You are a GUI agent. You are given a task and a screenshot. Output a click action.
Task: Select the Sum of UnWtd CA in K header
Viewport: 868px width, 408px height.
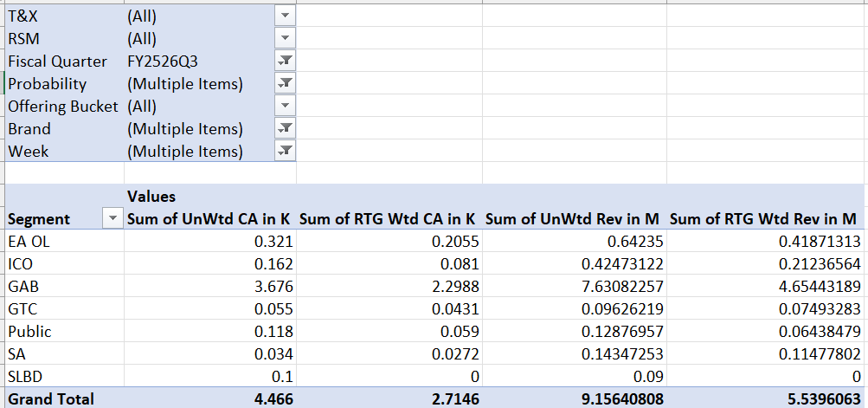pos(210,219)
